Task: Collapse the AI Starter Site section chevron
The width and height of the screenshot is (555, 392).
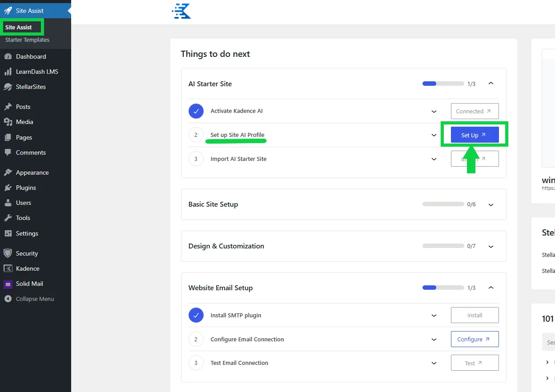Action: coord(491,83)
